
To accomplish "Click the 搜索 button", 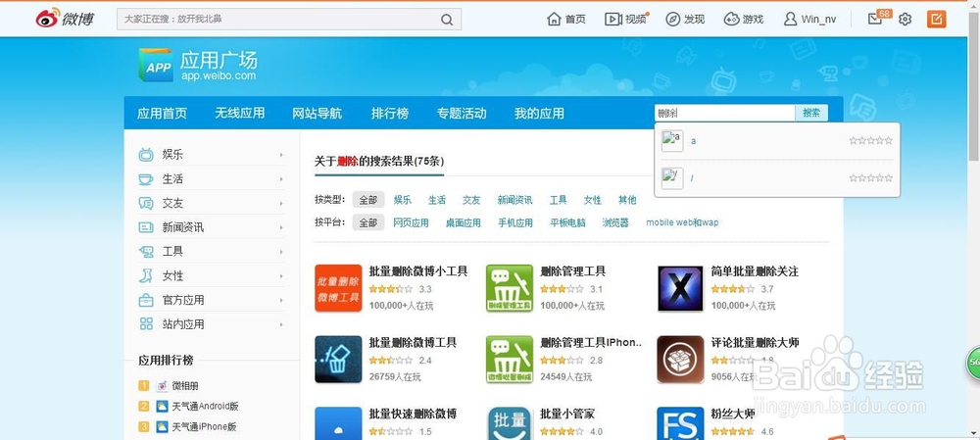I will (x=811, y=113).
